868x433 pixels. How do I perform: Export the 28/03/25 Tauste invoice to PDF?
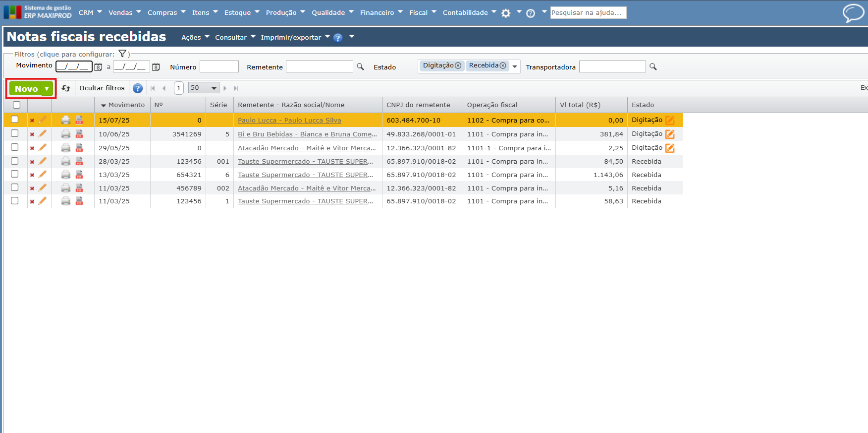coord(79,161)
